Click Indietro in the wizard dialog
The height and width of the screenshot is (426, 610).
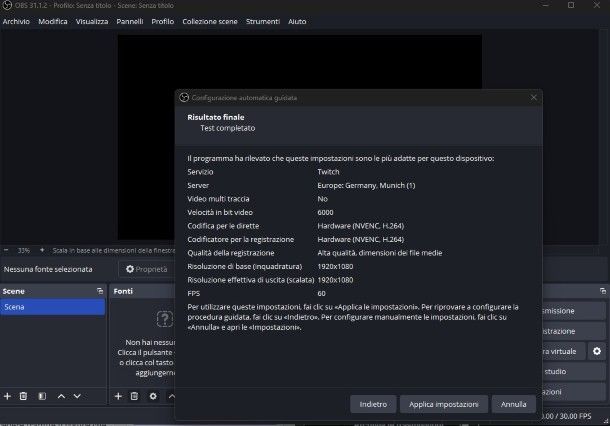[373, 404]
